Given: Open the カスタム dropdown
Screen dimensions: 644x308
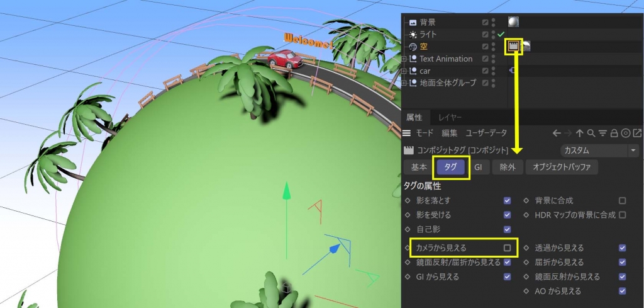Looking at the screenshot, I should pyautogui.click(x=599, y=151).
